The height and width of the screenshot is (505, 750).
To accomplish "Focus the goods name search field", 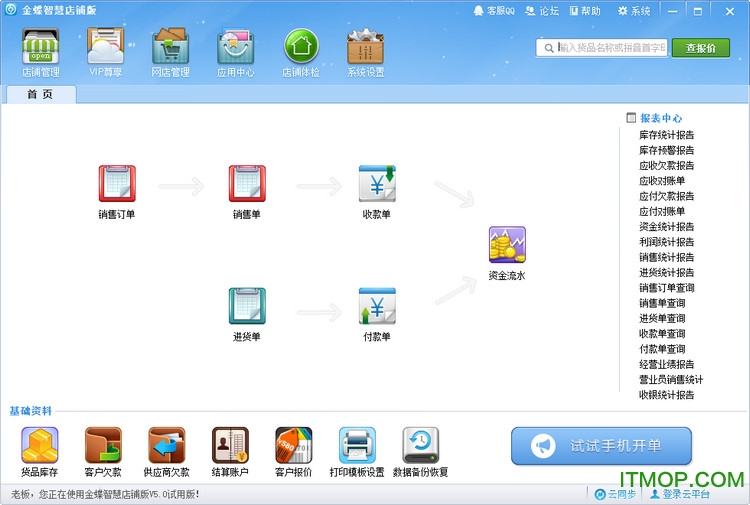I will click(x=602, y=48).
